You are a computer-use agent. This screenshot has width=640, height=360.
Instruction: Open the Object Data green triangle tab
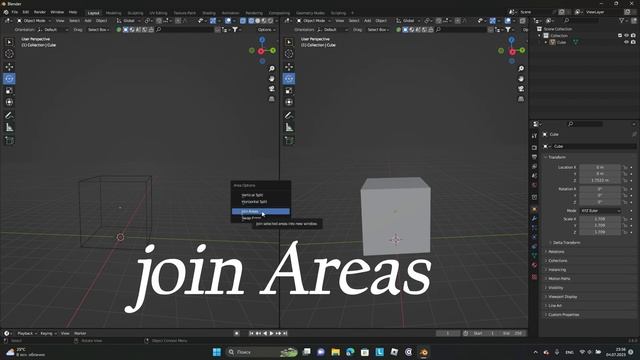[534, 256]
